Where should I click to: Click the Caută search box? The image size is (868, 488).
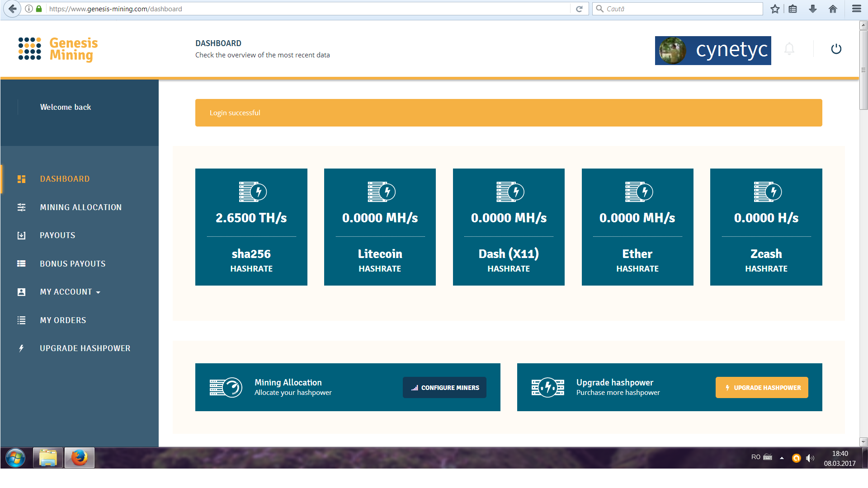(x=678, y=9)
